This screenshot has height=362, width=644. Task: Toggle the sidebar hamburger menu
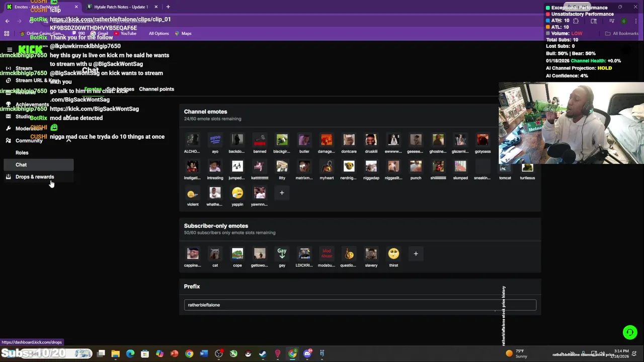(10, 50)
